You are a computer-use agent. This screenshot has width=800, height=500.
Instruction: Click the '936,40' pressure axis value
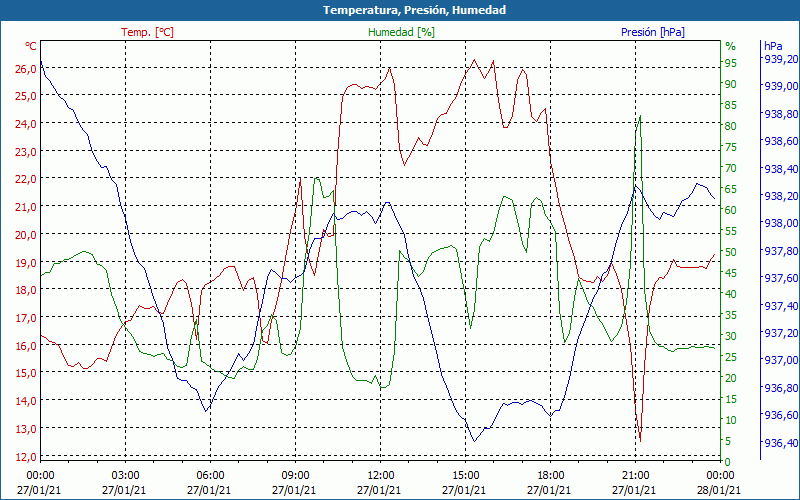tap(781, 442)
